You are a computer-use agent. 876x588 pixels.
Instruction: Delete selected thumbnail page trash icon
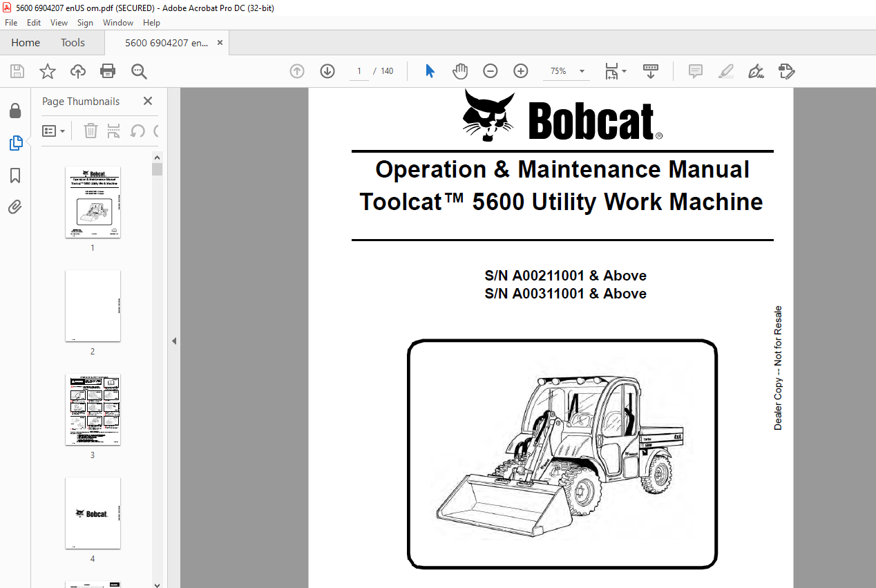tap(91, 131)
